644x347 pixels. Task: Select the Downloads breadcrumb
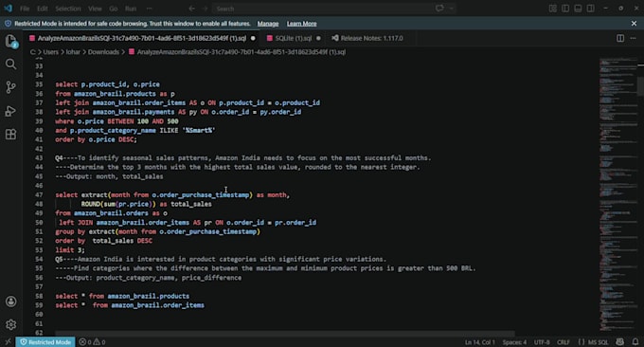(103, 52)
